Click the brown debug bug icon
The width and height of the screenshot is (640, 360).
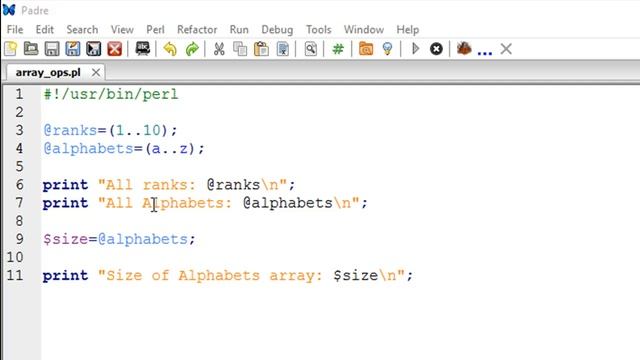[x=464, y=48]
